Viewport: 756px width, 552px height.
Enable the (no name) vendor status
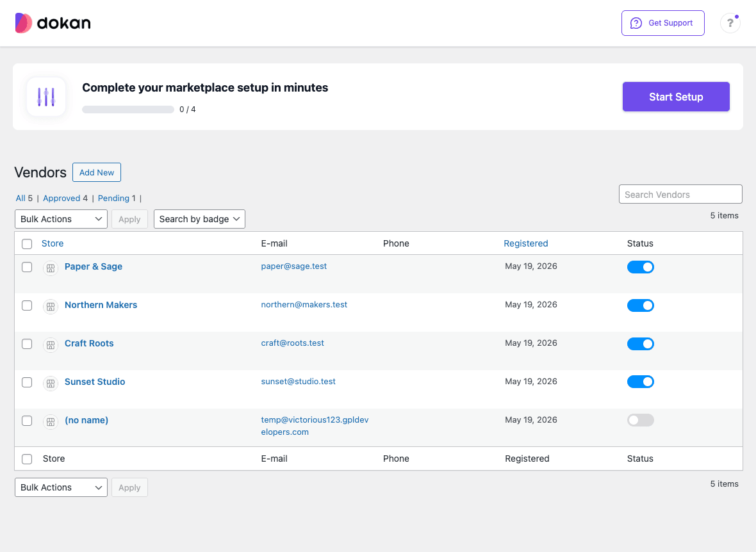640,420
